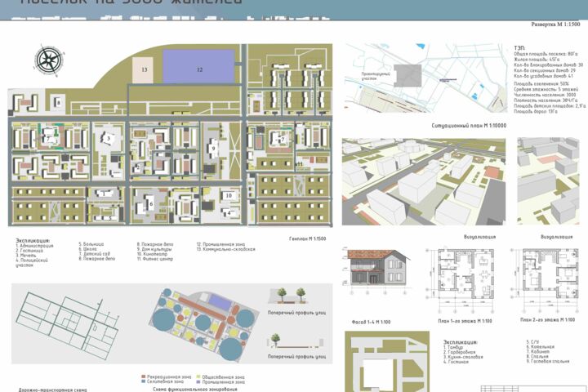
Task: Click the '3. Мечеть' legend entry
Action: point(26,256)
